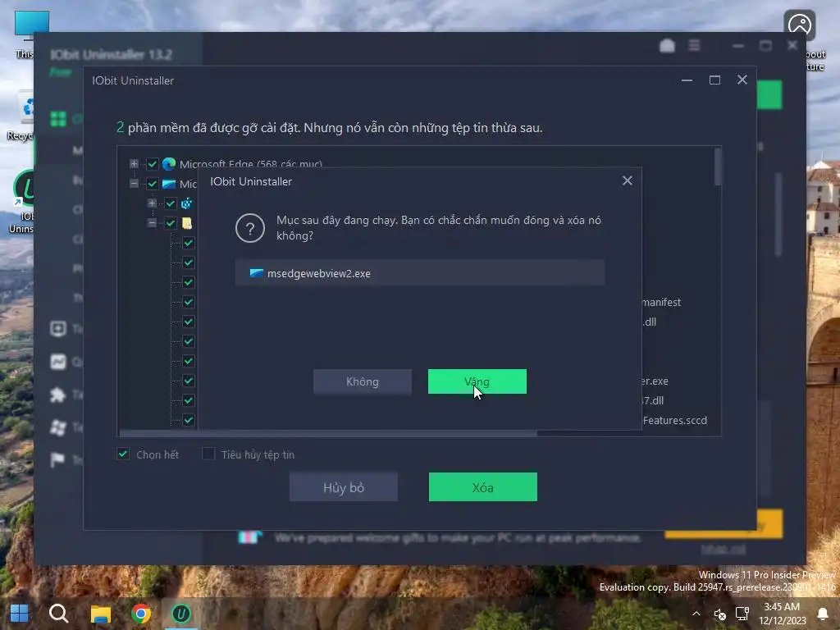Open the notification bell icon
840x630 pixels.
tap(822, 614)
